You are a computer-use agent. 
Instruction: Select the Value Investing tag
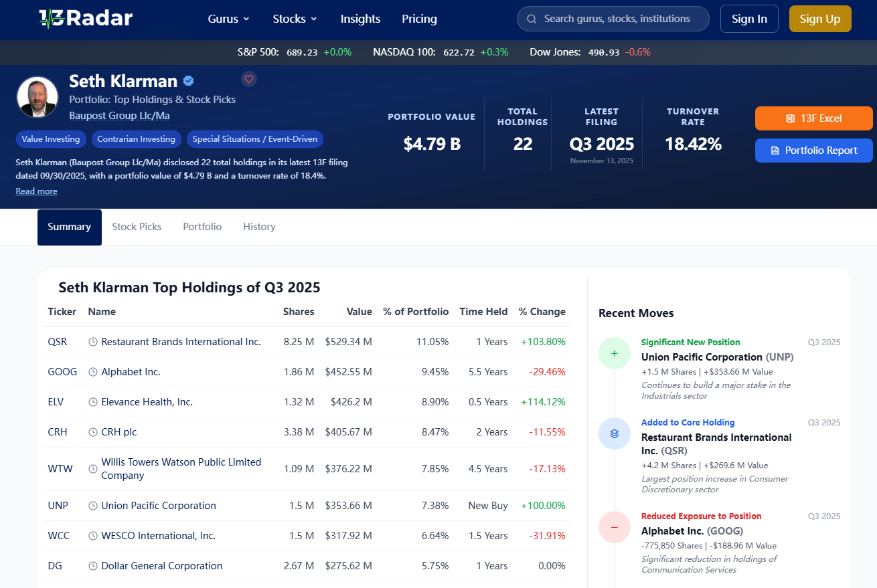(51, 139)
